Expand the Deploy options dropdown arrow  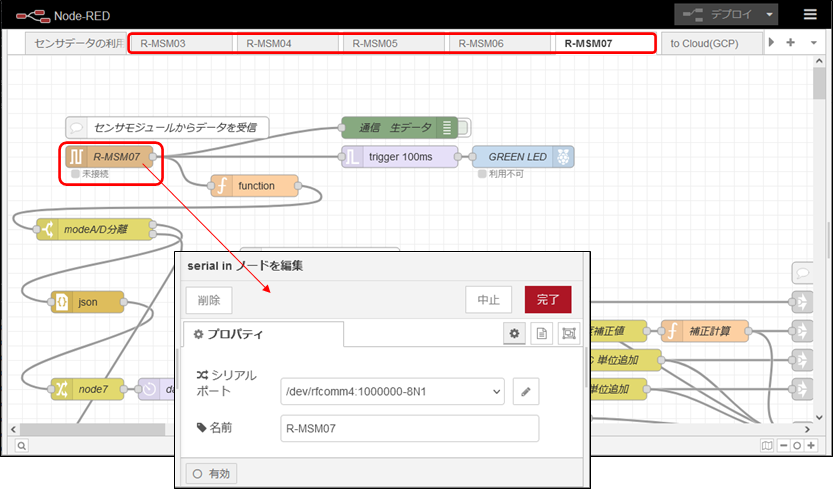click(x=768, y=15)
